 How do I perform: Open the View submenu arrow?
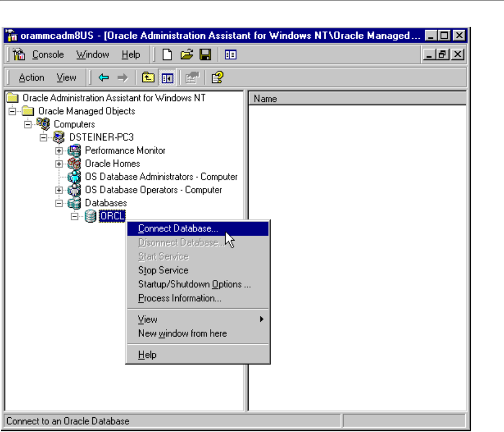tap(262, 319)
